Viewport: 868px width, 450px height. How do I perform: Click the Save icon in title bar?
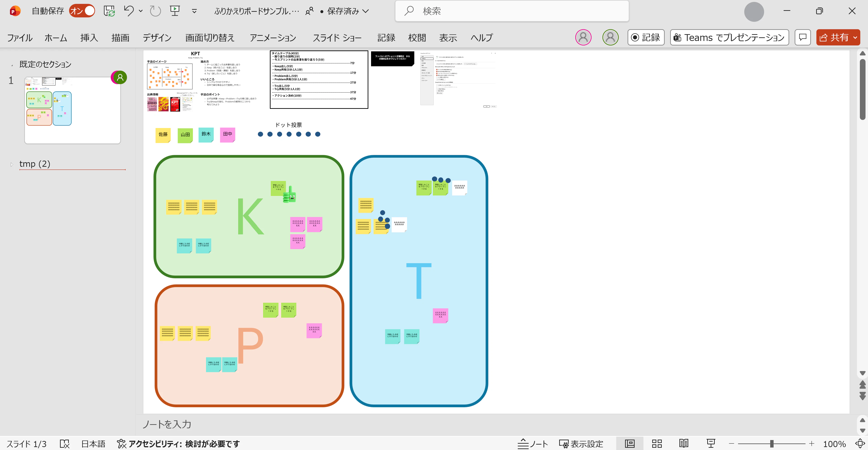coord(109,11)
